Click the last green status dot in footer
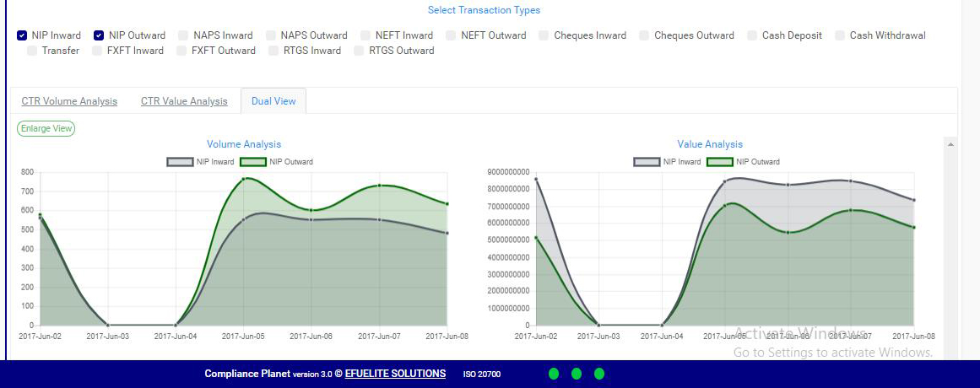Viewport: 980px width, 388px height. (599, 374)
